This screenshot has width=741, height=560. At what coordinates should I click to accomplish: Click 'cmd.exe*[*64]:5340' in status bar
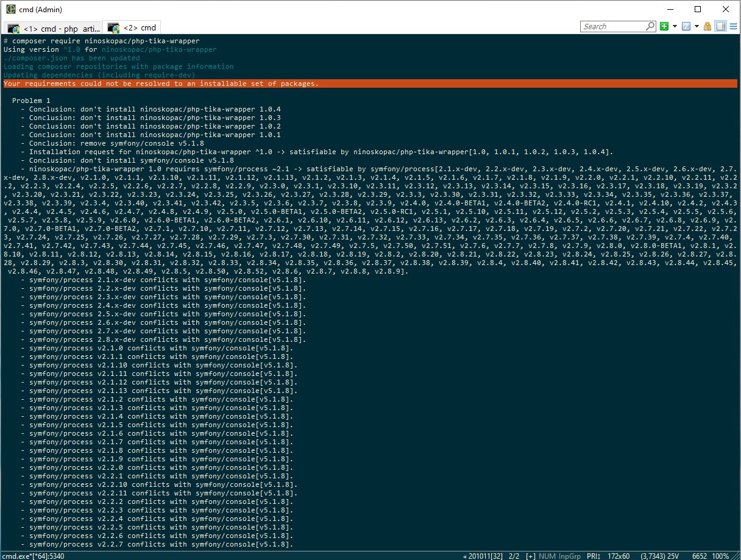pyautogui.click(x=32, y=556)
